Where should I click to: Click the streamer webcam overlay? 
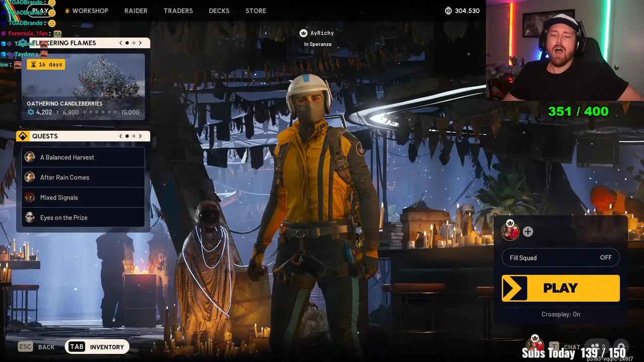565,50
